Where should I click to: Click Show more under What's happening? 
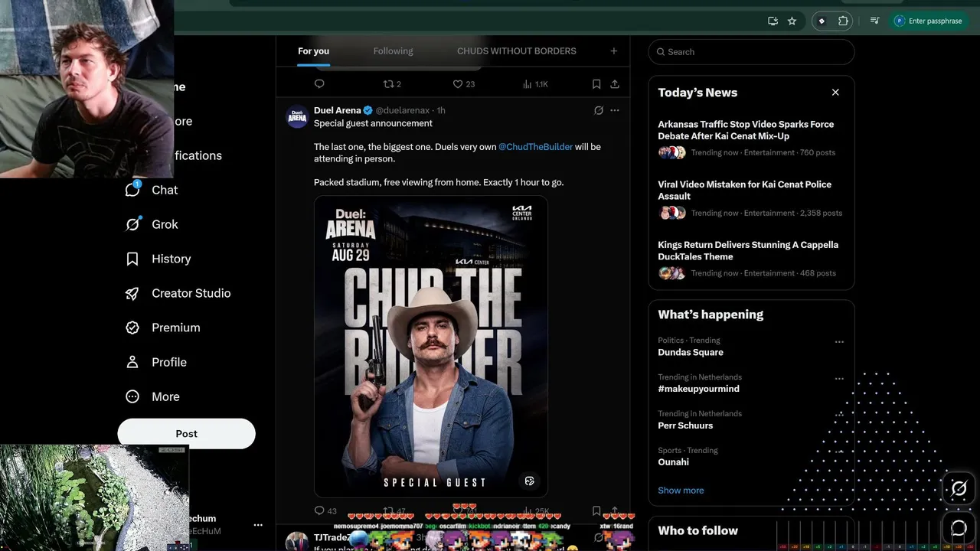pyautogui.click(x=681, y=491)
